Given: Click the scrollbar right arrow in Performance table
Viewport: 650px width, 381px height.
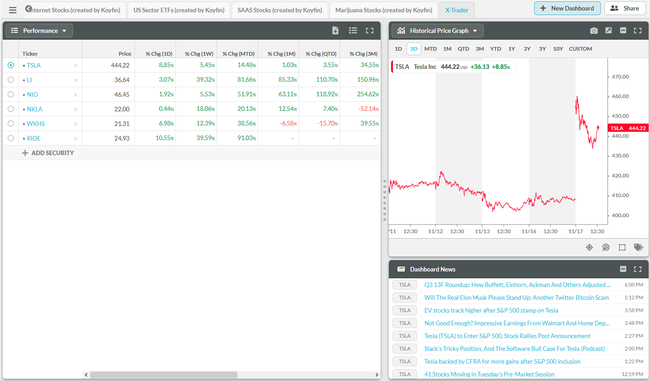Looking at the screenshot, I should coord(376,375).
